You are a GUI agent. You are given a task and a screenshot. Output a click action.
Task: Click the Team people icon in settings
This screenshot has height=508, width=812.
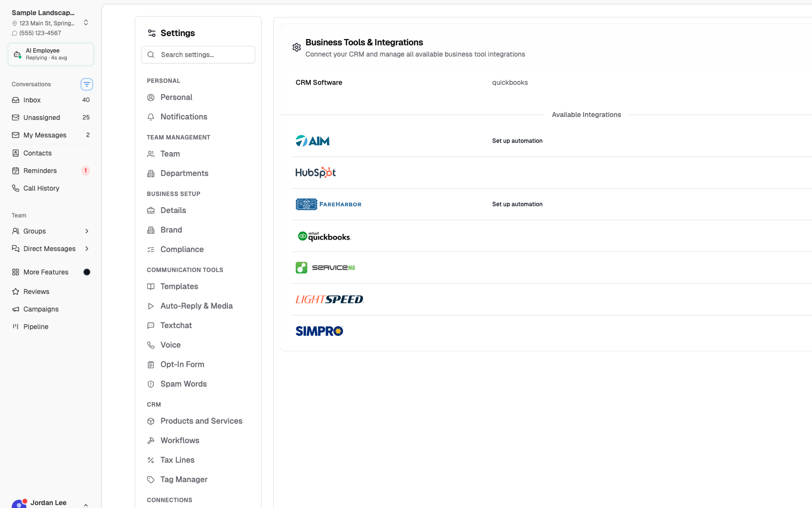[x=151, y=154]
